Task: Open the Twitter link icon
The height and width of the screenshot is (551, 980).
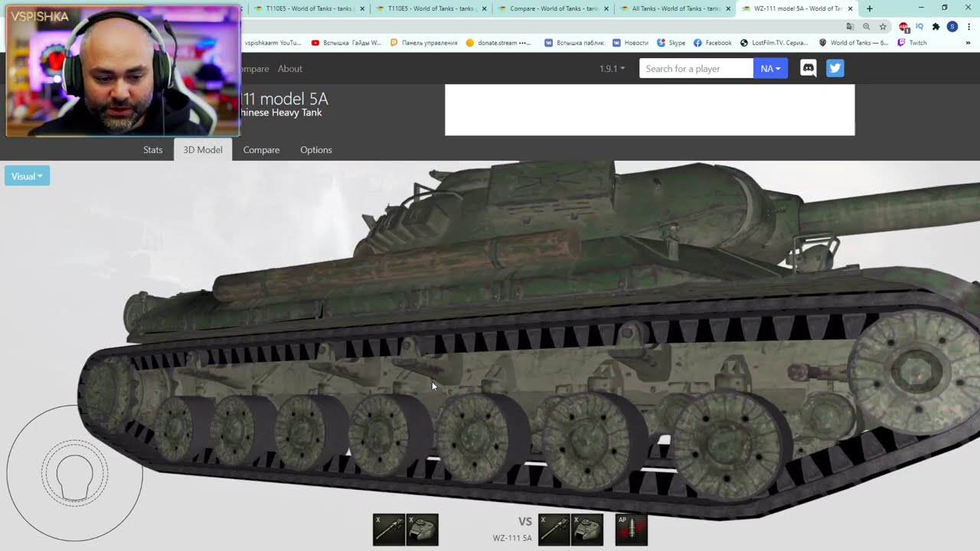Action: point(835,68)
